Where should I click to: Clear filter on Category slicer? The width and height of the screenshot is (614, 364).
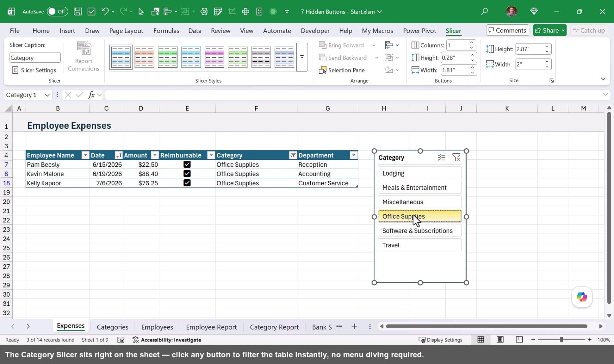[456, 157]
